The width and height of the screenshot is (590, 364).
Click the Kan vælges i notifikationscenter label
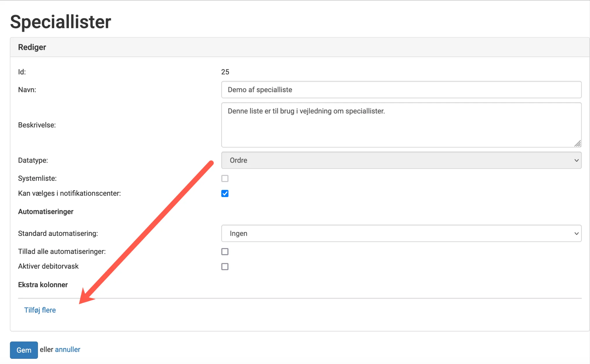pos(69,193)
